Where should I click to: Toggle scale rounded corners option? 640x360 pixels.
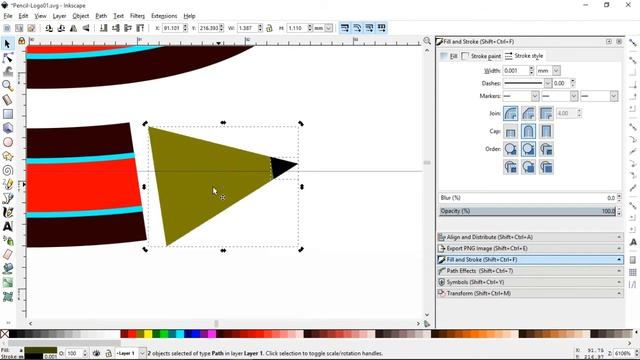pos(357,28)
